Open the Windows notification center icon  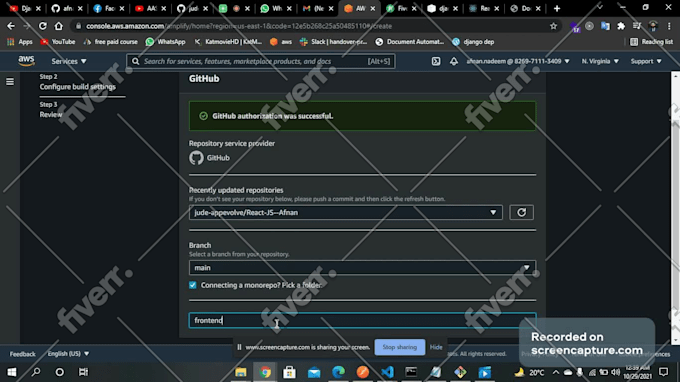pos(664,372)
